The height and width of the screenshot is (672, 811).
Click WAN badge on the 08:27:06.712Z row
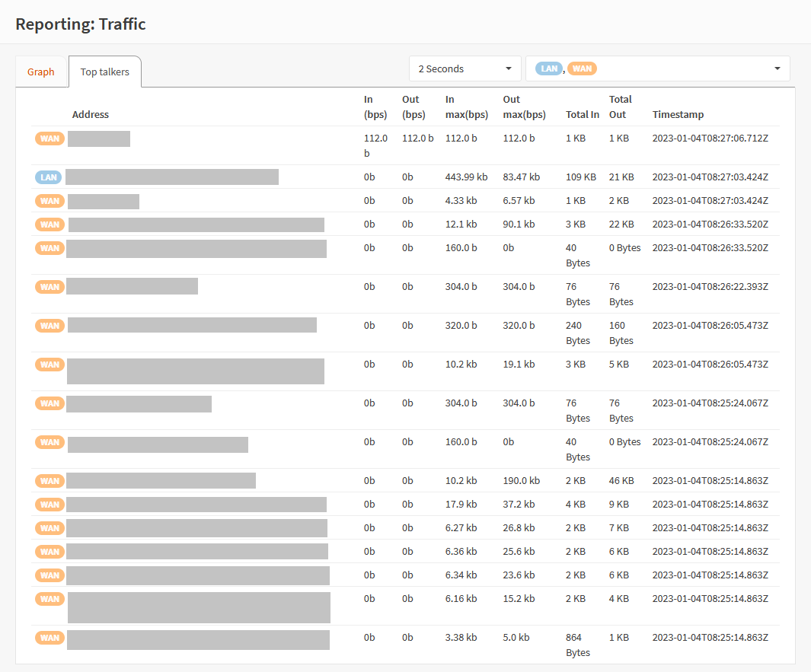point(49,139)
